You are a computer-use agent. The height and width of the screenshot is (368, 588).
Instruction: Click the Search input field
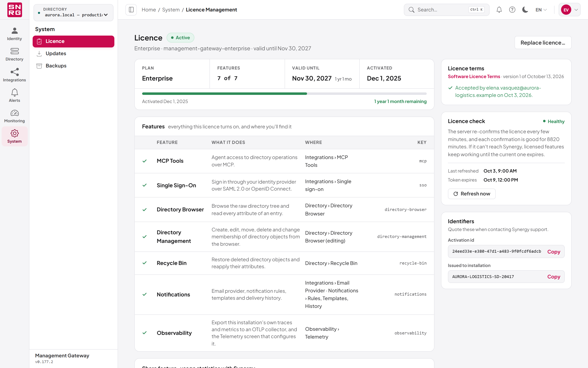point(447,10)
